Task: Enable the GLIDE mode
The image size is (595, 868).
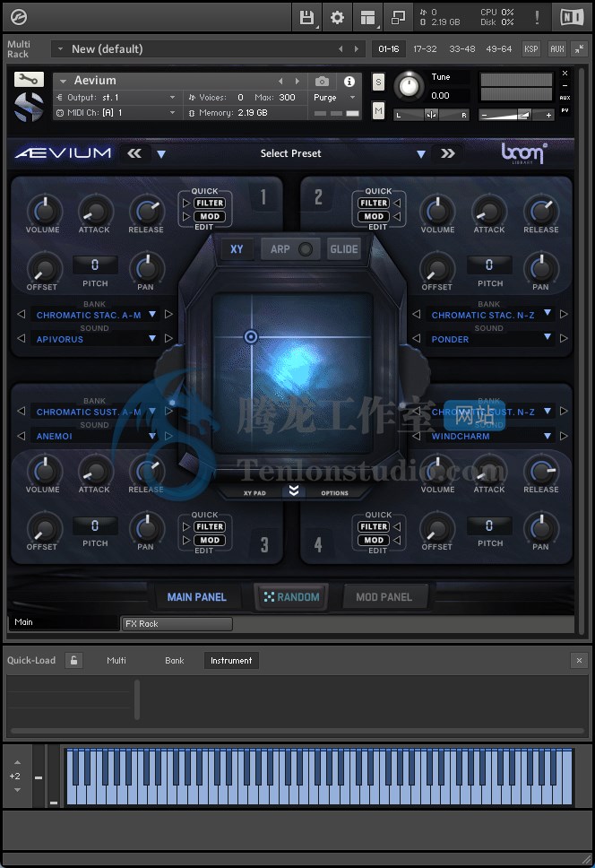Action: point(344,249)
